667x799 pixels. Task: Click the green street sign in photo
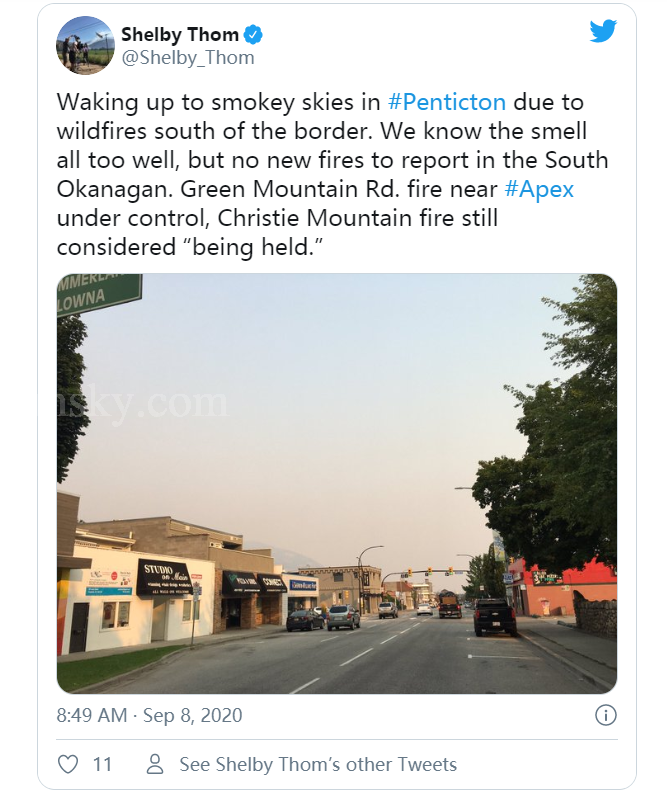click(x=98, y=291)
